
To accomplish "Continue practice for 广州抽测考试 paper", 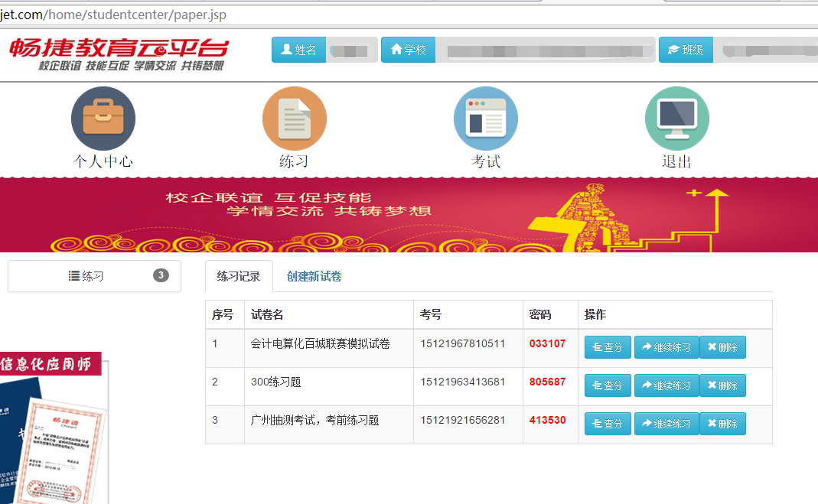I will (666, 424).
